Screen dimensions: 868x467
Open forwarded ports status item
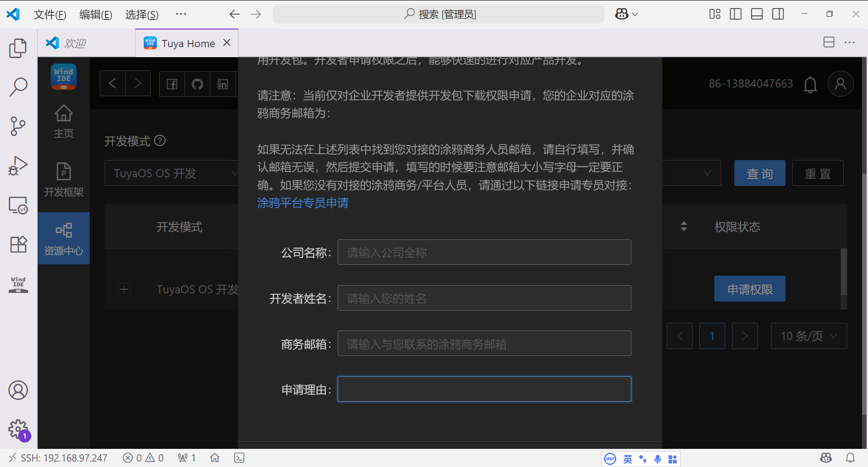(x=187, y=458)
